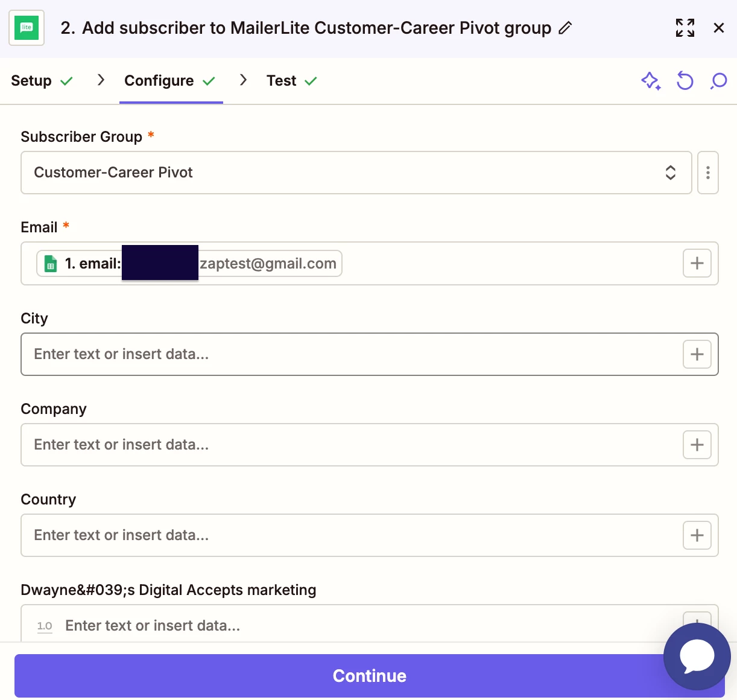Select the mapped email data pill
The height and width of the screenshot is (700, 737).
(x=189, y=264)
